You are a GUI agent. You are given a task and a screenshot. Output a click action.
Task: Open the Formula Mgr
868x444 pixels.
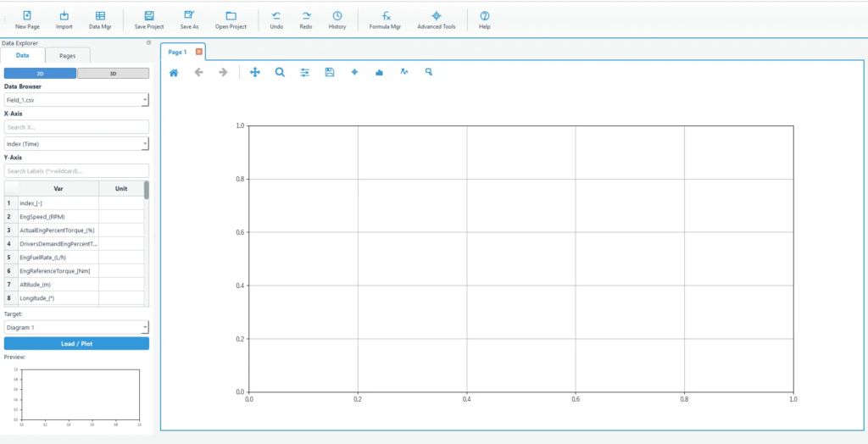(x=385, y=19)
